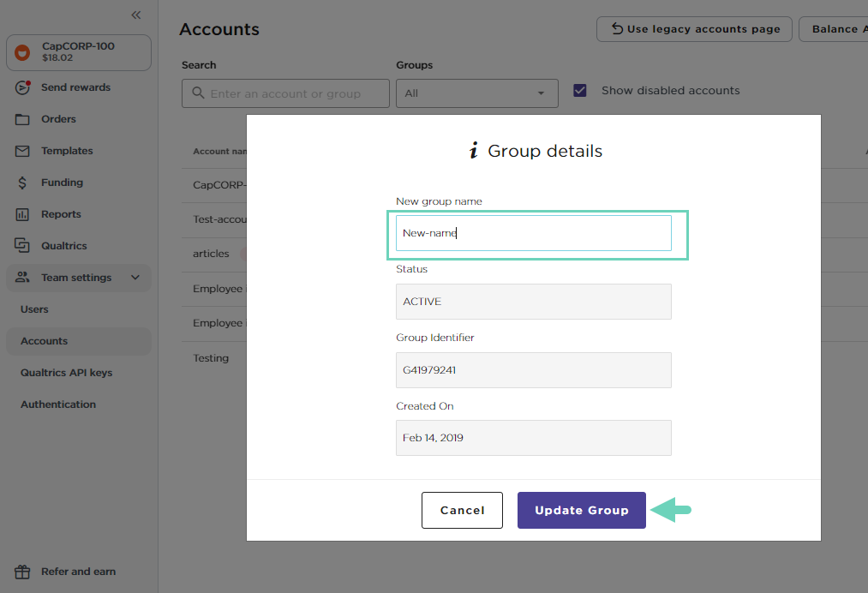Viewport: 868px width, 593px height.
Task: Open Orders via folder icon
Action: click(23, 119)
